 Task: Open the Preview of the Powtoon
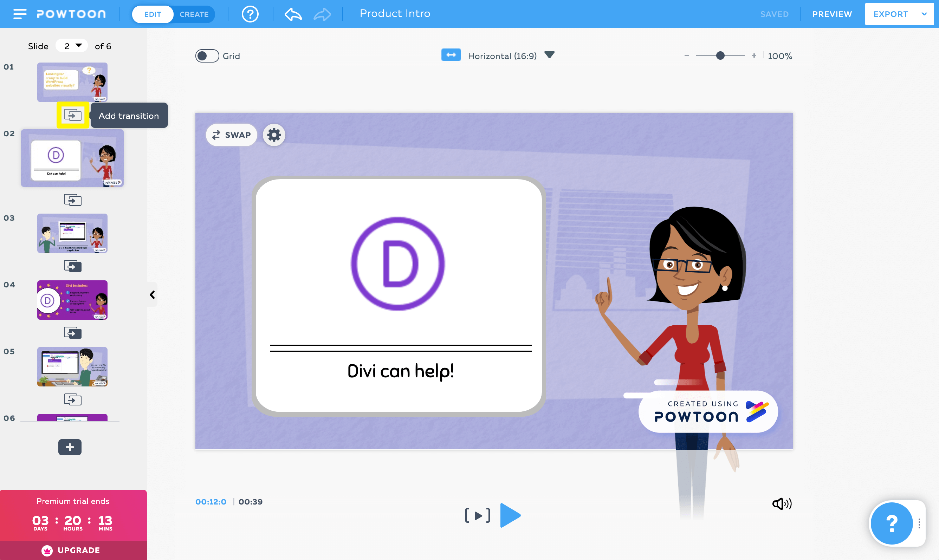832,14
